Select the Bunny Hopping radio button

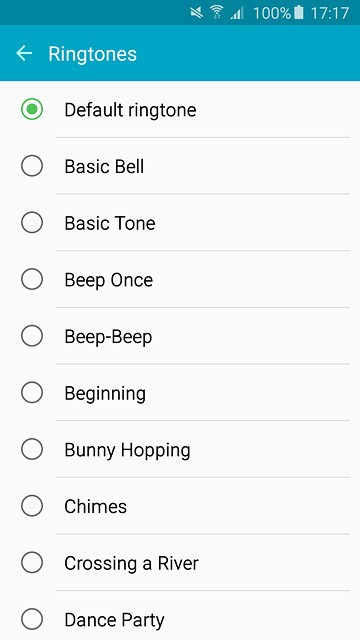32,449
